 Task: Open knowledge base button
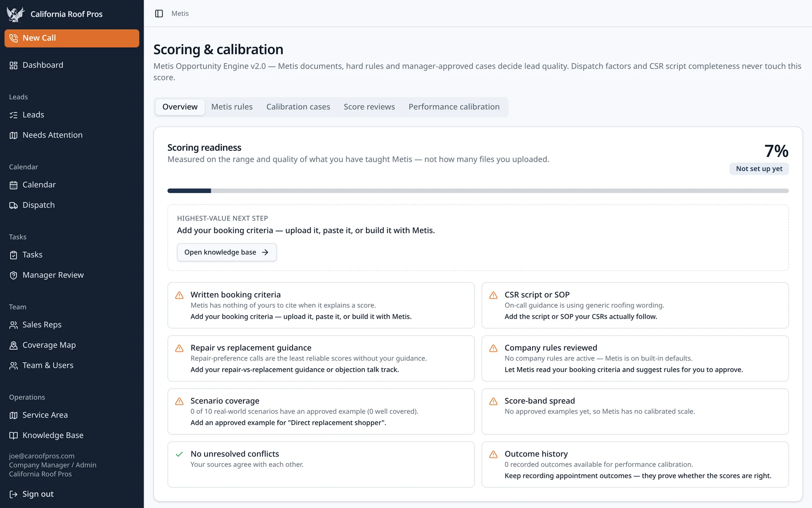point(227,252)
